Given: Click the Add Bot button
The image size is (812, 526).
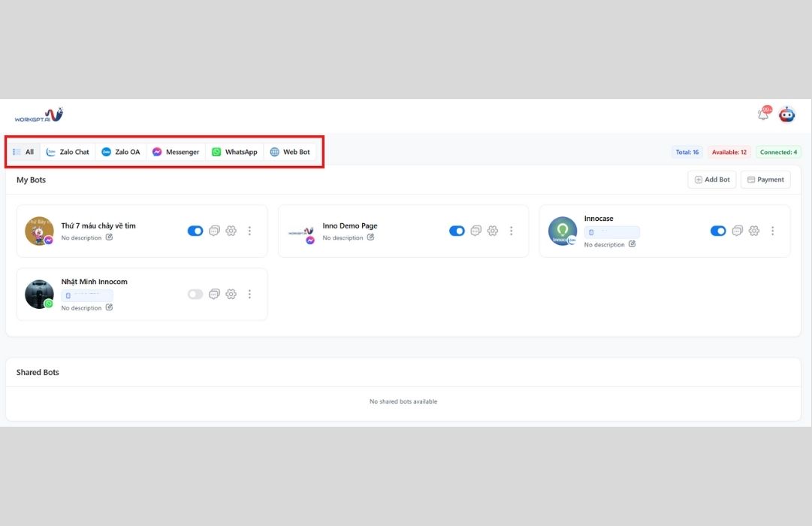Looking at the screenshot, I should click(x=711, y=179).
